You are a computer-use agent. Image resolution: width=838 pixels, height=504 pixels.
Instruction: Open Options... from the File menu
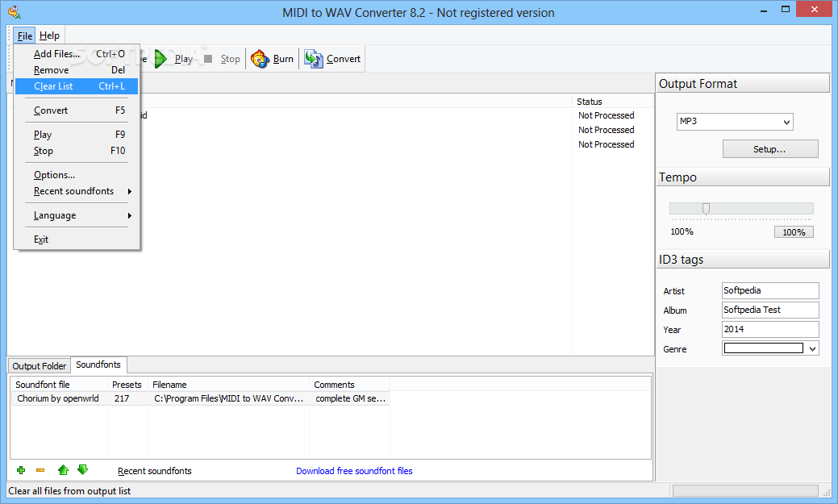pos(77,175)
